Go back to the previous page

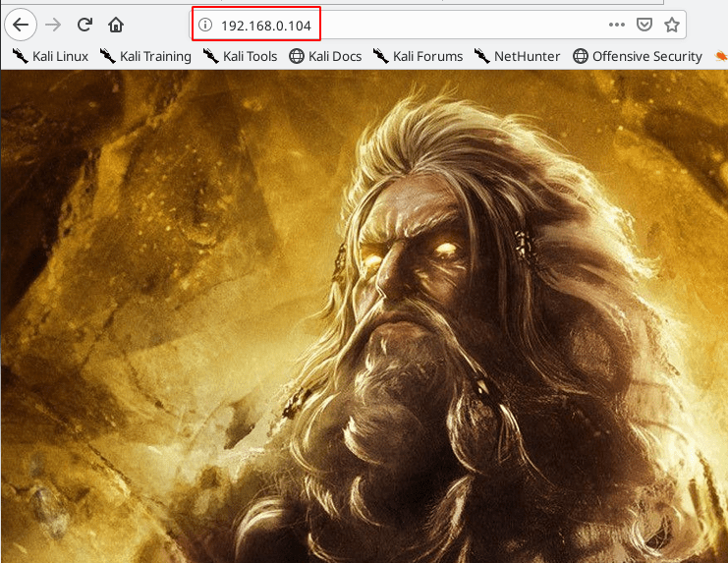[21, 25]
